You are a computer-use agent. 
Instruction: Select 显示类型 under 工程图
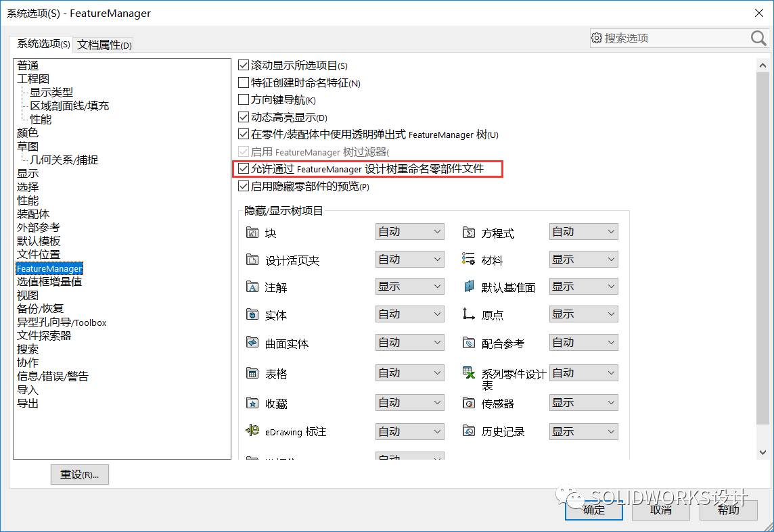point(51,92)
